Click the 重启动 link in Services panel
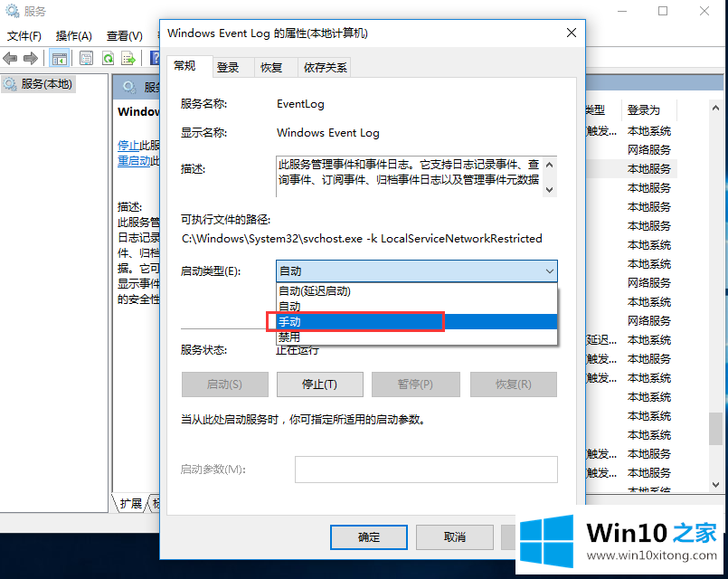 [x=134, y=161]
